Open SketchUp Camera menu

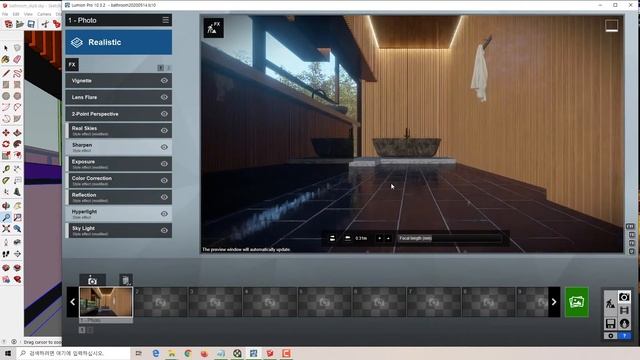point(44,14)
